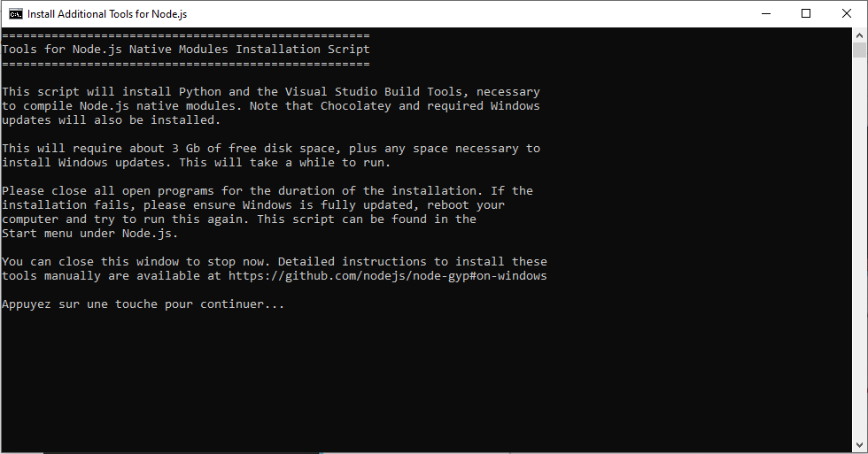Click the vertical scrollbar thumb
This screenshot has width=868, height=454.
(859, 50)
